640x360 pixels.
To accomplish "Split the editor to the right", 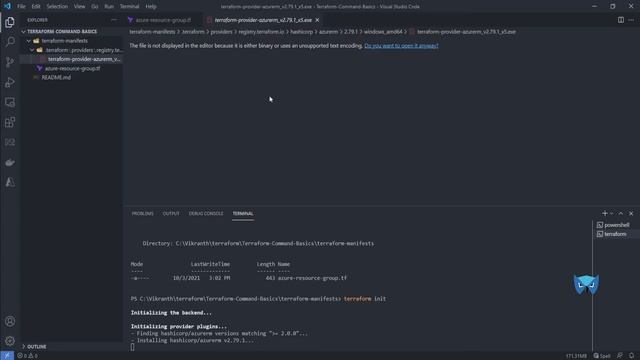I will tap(620, 20).
